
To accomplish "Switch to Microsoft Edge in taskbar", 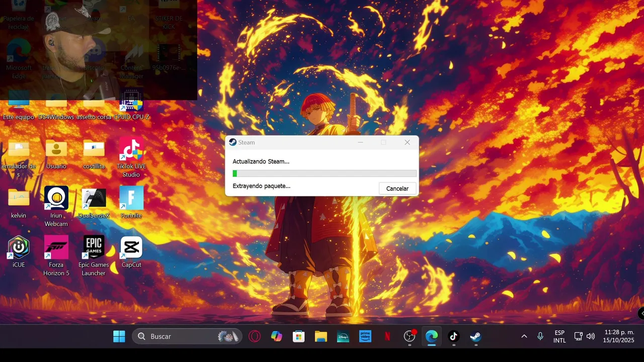I will point(432,336).
